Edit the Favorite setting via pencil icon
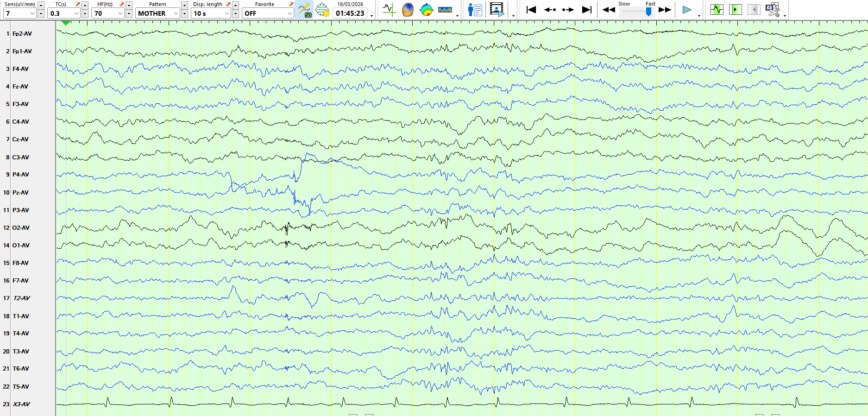Image resolution: width=868 pixels, height=416 pixels. click(291, 4)
